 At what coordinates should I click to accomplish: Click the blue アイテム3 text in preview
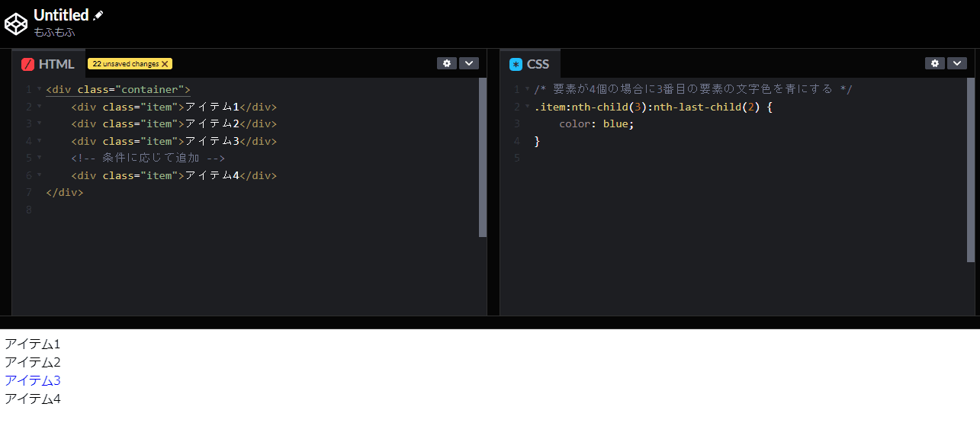32,380
